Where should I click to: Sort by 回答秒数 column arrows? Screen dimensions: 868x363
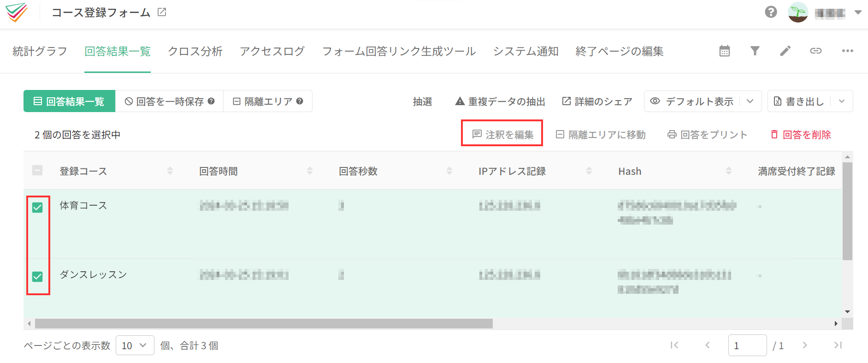pyautogui.click(x=449, y=171)
